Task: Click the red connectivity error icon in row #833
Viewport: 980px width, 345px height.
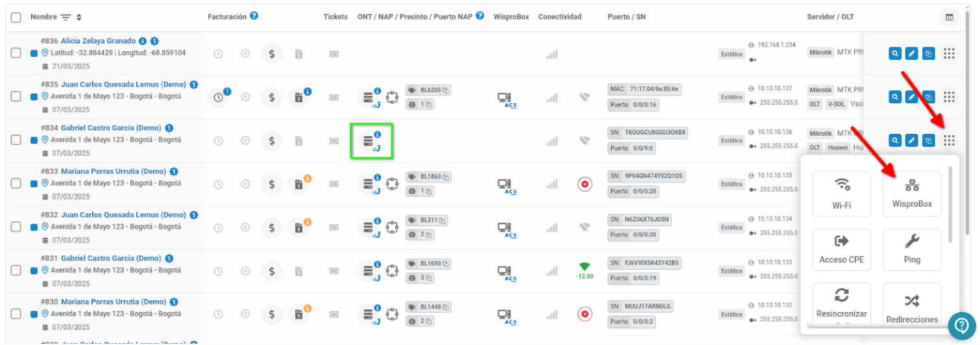Action: point(585,185)
